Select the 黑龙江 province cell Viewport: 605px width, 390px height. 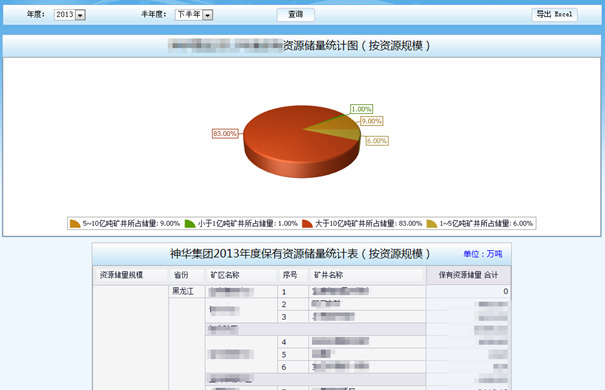coord(183,291)
